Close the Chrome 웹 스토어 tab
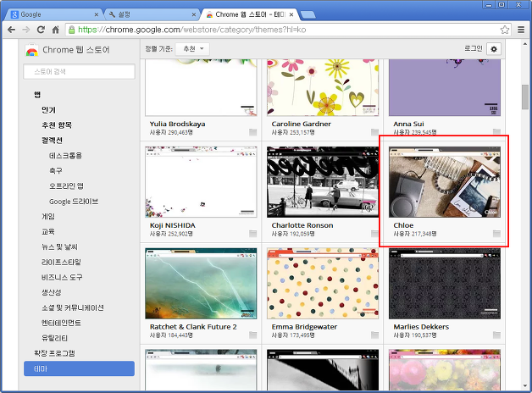532x393 pixels. tap(291, 14)
